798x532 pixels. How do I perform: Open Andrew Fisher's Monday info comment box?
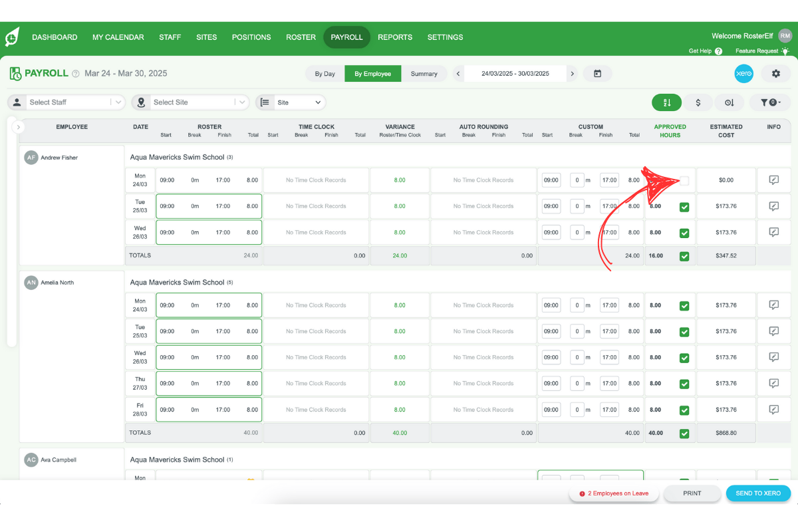773,180
